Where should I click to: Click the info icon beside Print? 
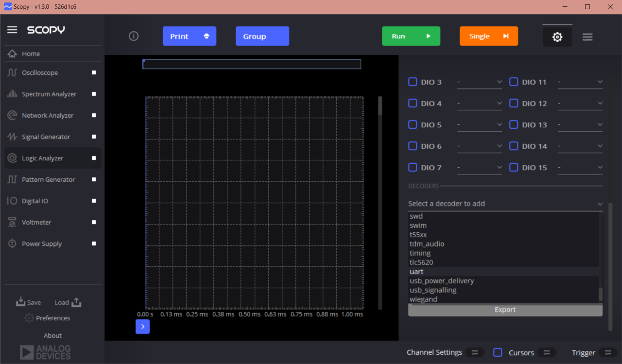click(134, 35)
